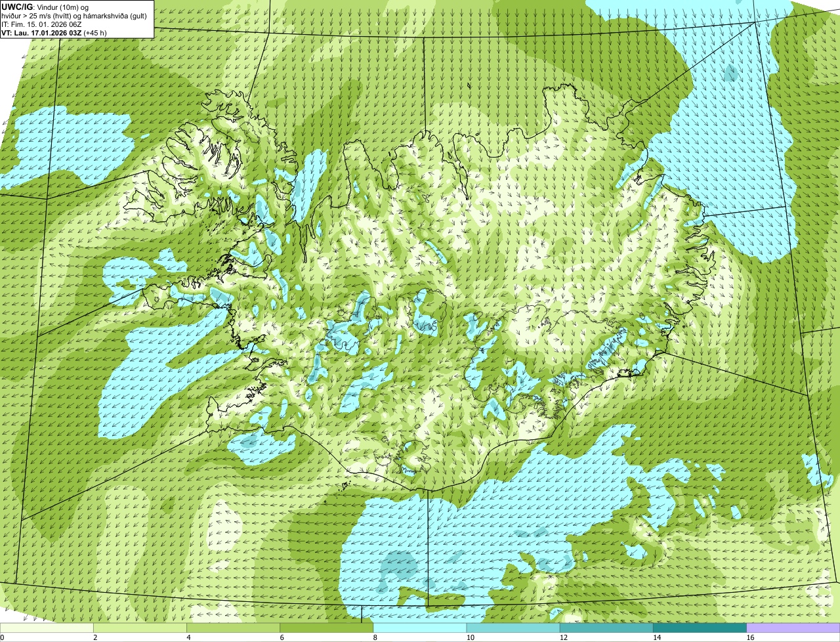Click the 0–2 m/s pale cream legend swatch
This screenshot has height=642, width=840.
point(47,628)
